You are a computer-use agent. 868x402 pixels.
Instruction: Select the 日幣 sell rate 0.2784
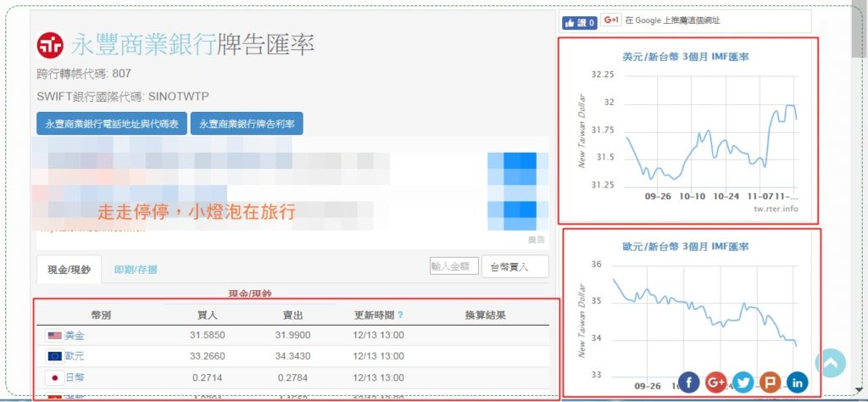tap(292, 377)
